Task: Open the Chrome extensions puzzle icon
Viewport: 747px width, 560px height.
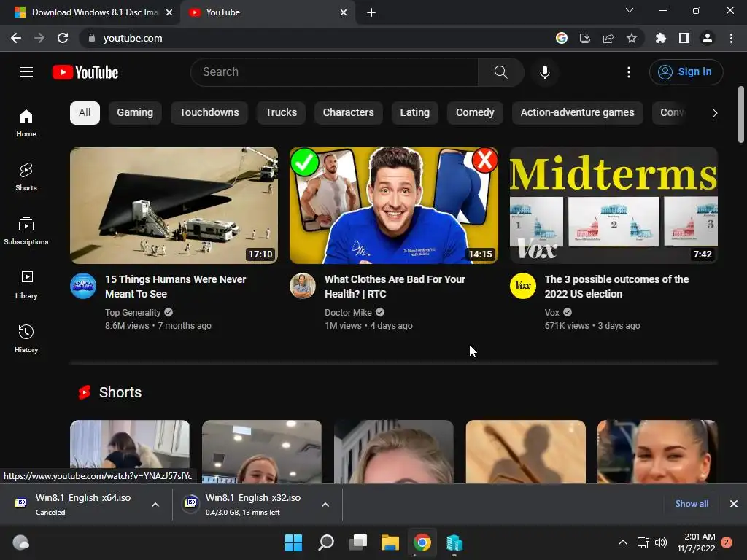Action: (x=661, y=38)
